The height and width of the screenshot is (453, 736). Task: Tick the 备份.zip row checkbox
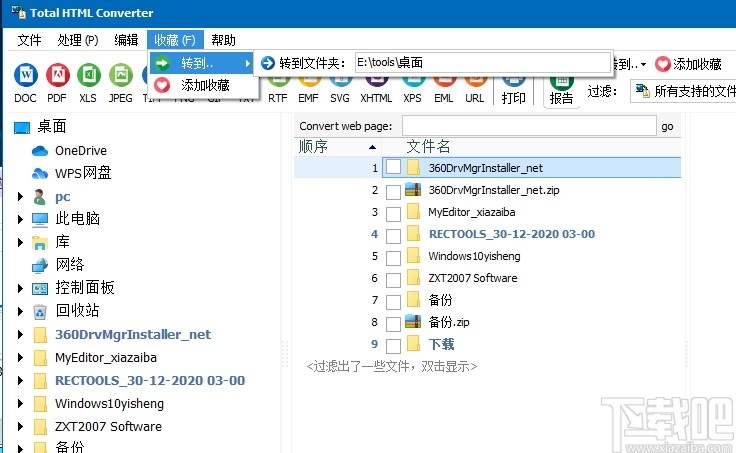click(393, 323)
